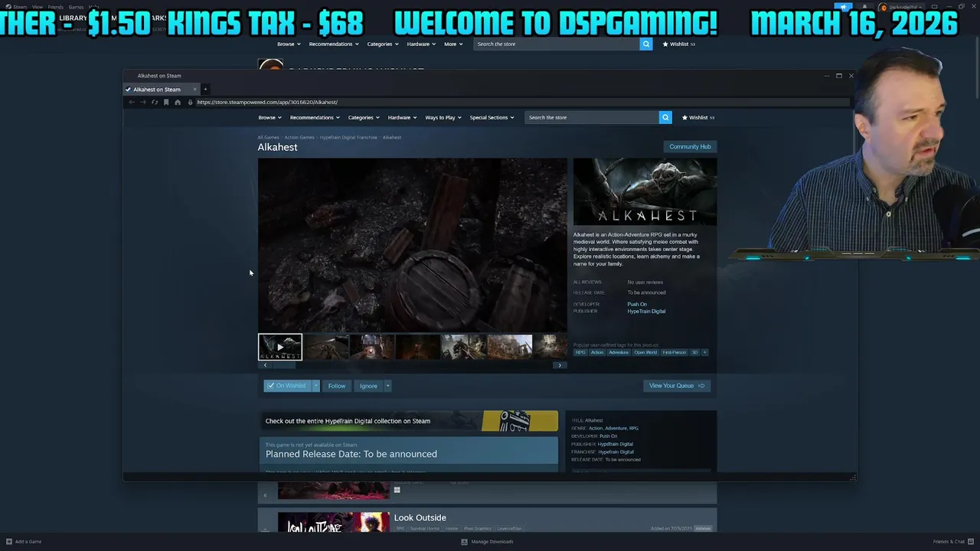Image resolution: width=980 pixels, height=551 pixels.
Task: Select the third screenshot thumbnail
Action: (372, 347)
